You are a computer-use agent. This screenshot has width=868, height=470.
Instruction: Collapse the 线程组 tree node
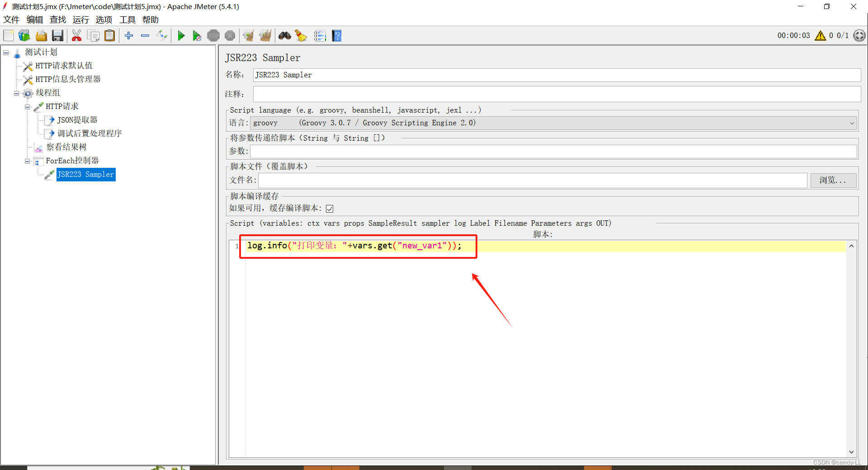pyautogui.click(x=16, y=93)
